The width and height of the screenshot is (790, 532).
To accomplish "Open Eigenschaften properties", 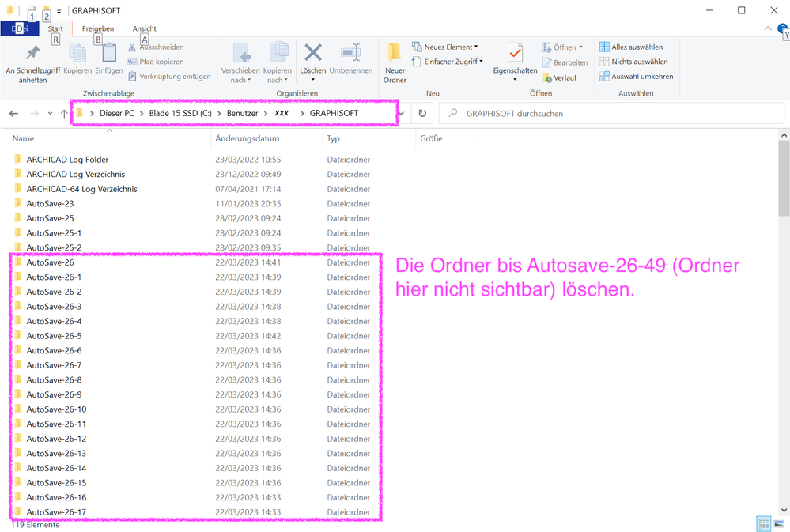I will (x=515, y=62).
